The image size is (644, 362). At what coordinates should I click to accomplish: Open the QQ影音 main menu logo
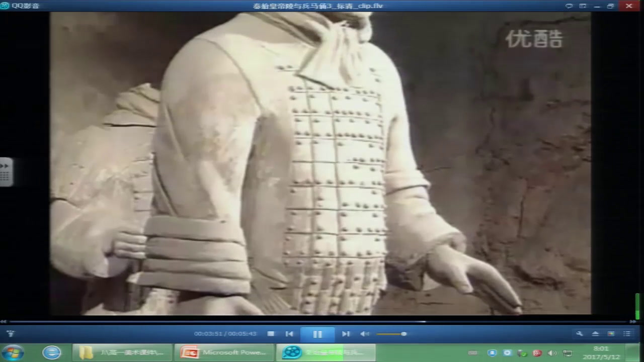(19, 6)
